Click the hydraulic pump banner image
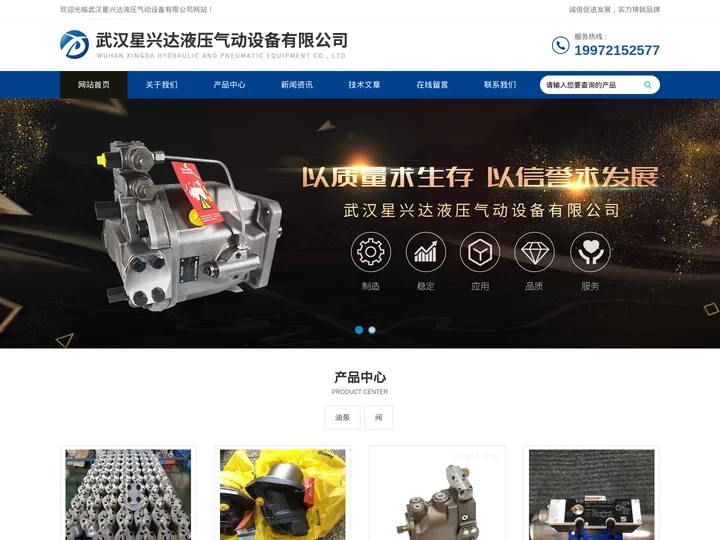The width and height of the screenshot is (720, 540). coord(188,225)
